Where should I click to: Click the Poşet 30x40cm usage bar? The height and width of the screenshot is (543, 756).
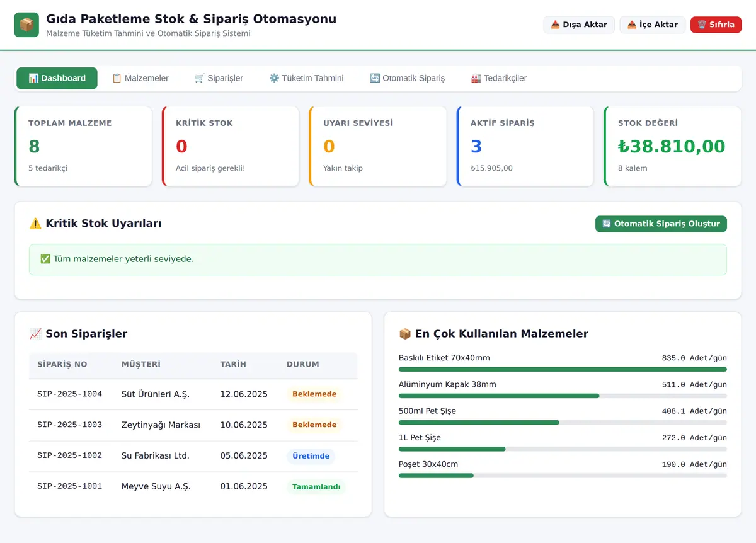pyautogui.click(x=563, y=475)
